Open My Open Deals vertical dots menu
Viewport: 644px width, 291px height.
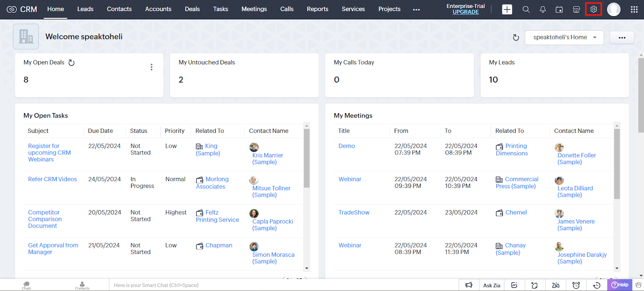click(151, 67)
